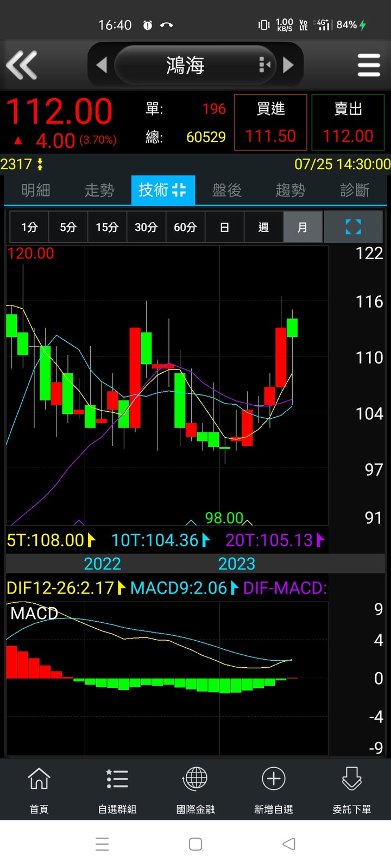Tap the double-chevron back icon
391x868 pixels.
click(x=22, y=65)
